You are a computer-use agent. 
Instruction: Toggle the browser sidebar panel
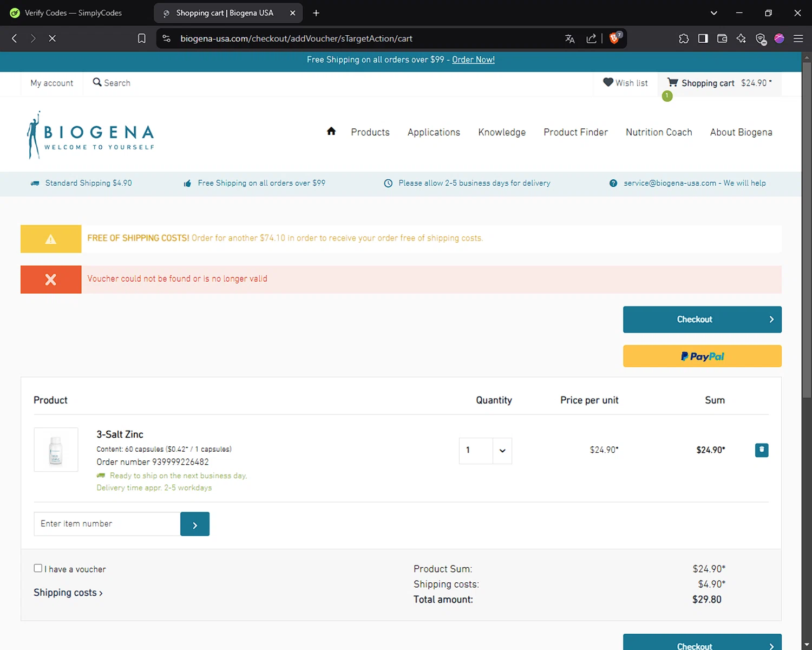(703, 38)
